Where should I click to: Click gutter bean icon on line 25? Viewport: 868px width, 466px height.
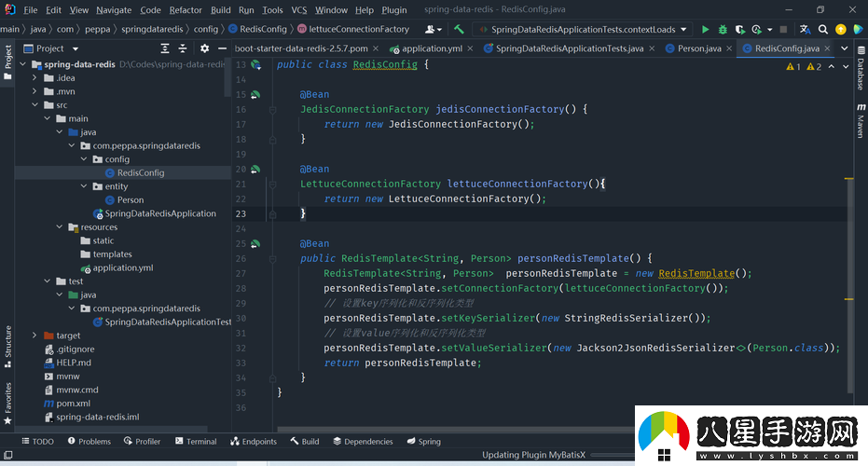coord(255,243)
